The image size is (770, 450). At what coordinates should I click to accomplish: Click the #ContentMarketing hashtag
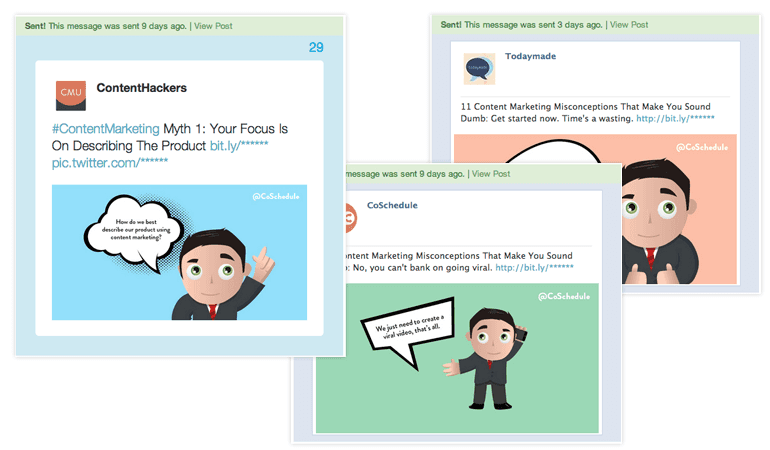106,129
